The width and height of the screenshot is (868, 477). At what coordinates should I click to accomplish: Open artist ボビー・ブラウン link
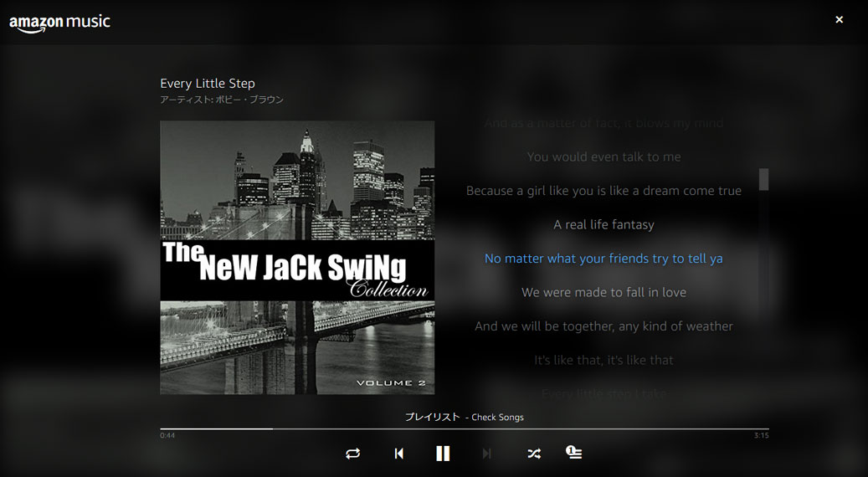249,100
